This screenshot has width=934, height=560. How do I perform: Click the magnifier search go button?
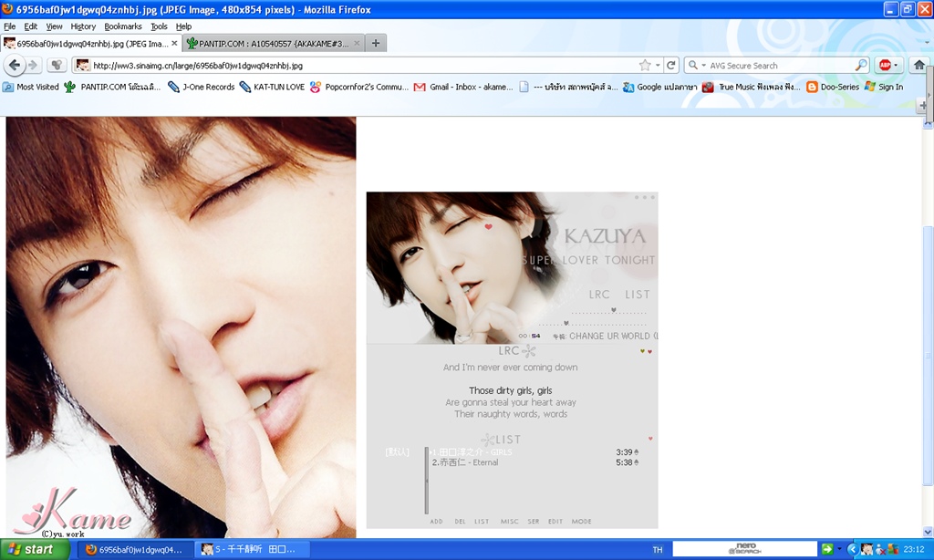click(x=861, y=65)
